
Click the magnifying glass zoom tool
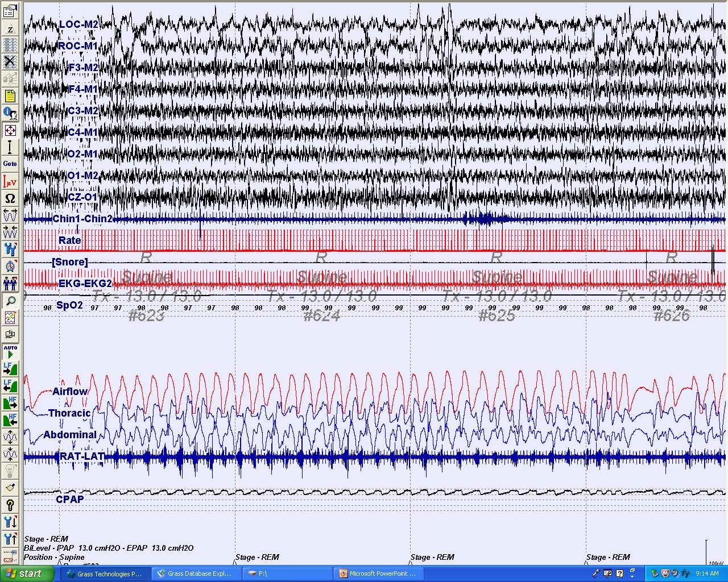[10, 301]
